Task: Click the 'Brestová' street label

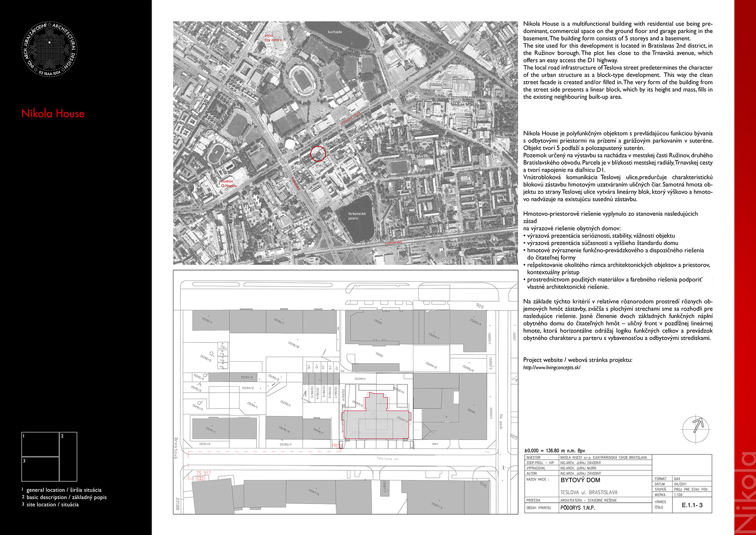Action: click(x=176, y=448)
